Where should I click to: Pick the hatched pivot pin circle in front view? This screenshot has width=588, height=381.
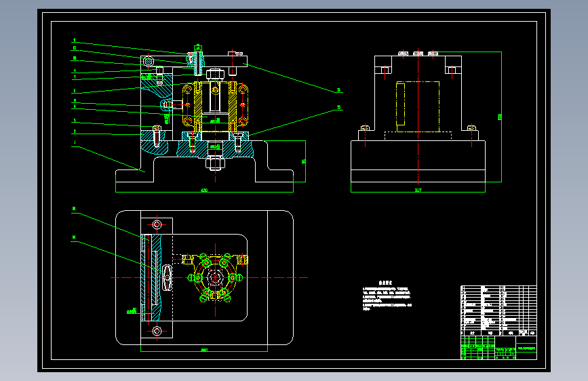click(x=148, y=61)
